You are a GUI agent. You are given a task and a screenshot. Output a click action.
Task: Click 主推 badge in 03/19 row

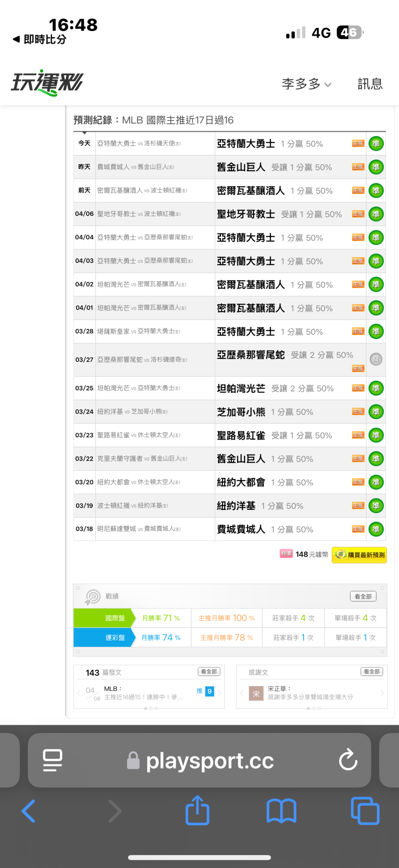pos(358,506)
